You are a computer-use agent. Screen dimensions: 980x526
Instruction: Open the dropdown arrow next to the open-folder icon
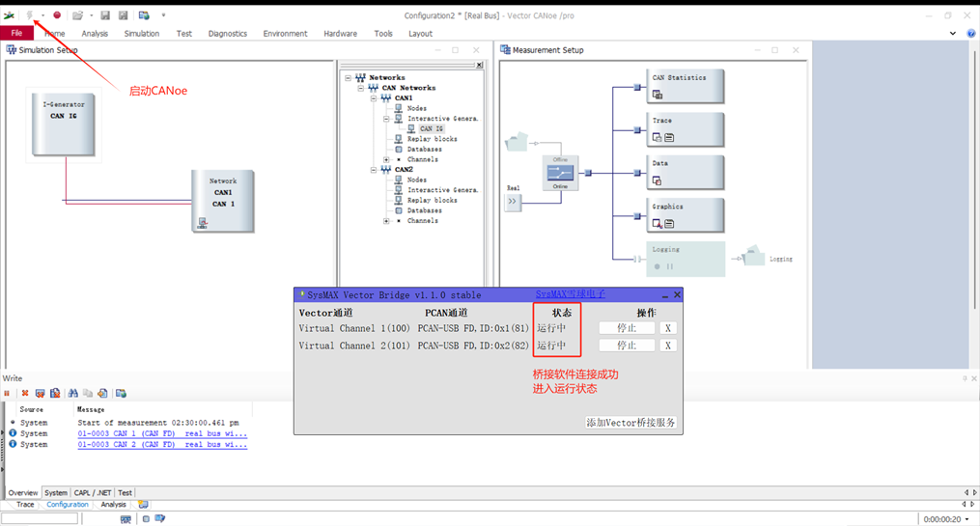coord(90,15)
